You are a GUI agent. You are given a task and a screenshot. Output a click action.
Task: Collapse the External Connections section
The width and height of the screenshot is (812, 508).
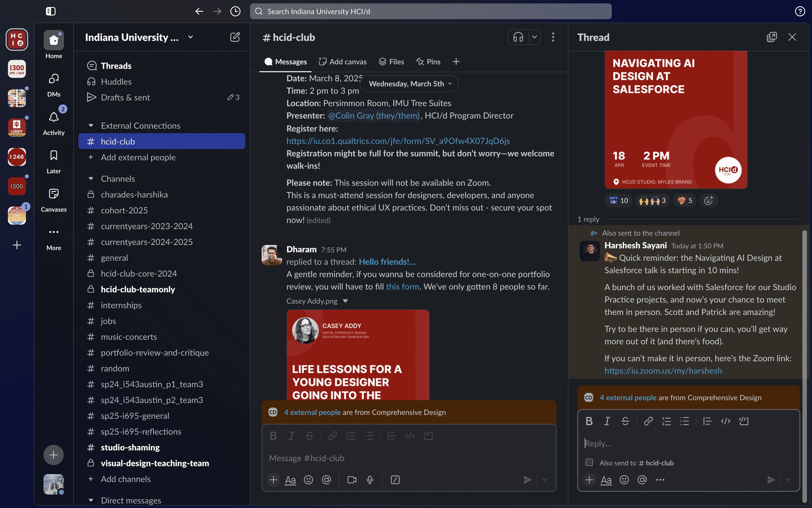pos(91,126)
